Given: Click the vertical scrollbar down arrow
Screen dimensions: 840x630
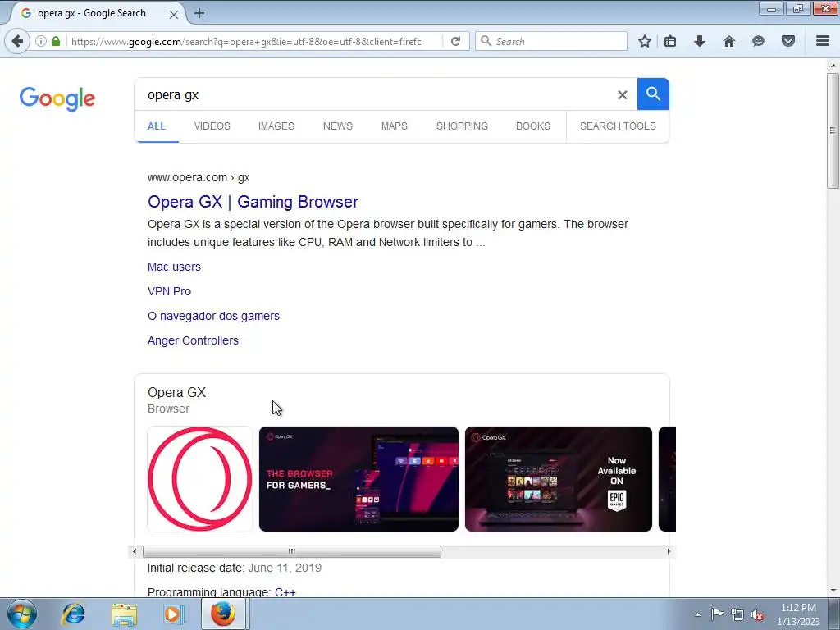Looking at the screenshot, I should pos(833,591).
